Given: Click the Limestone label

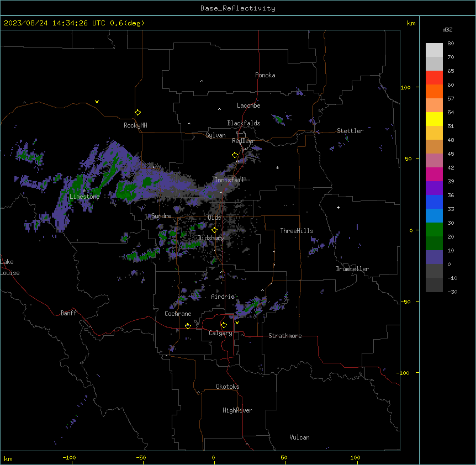Looking at the screenshot, I should tap(84, 197).
